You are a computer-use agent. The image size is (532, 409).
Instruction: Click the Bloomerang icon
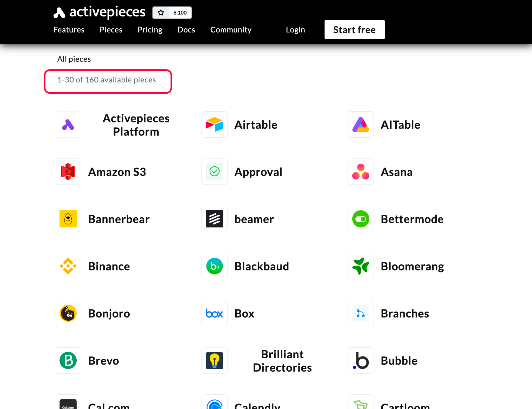(360, 265)
